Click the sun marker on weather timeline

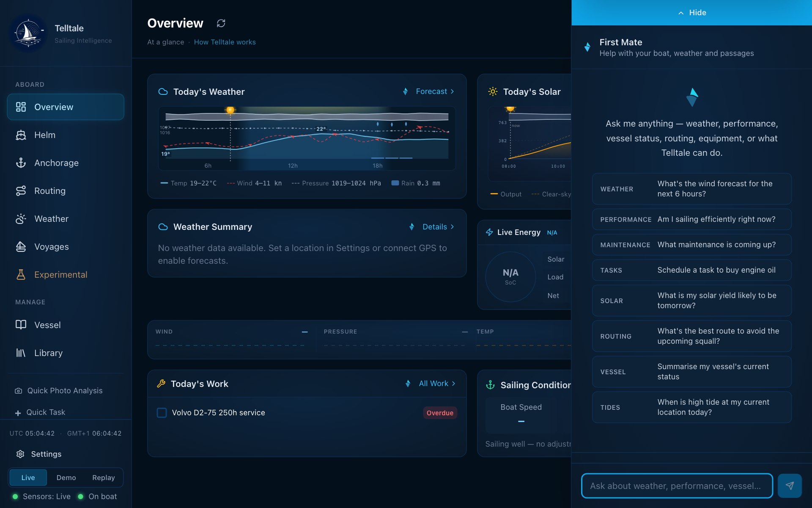(x=230, y=110)
